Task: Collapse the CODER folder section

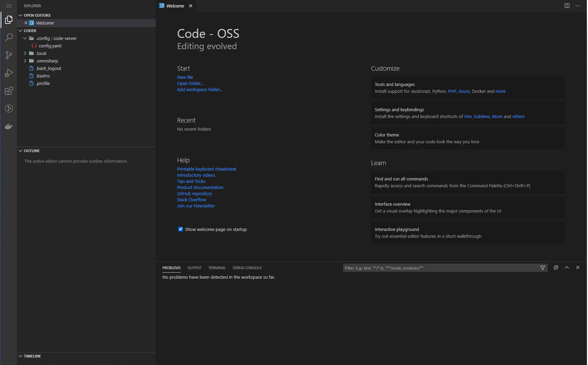Action: pos(86,31)
